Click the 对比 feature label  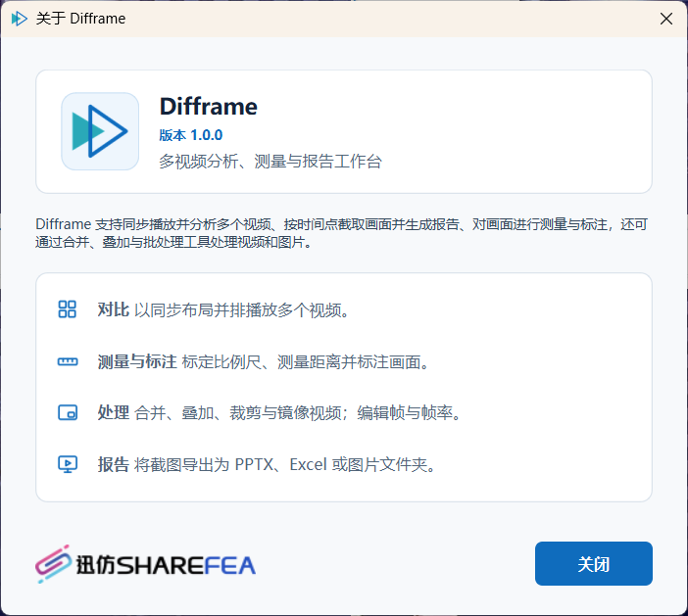coord(114,309)
